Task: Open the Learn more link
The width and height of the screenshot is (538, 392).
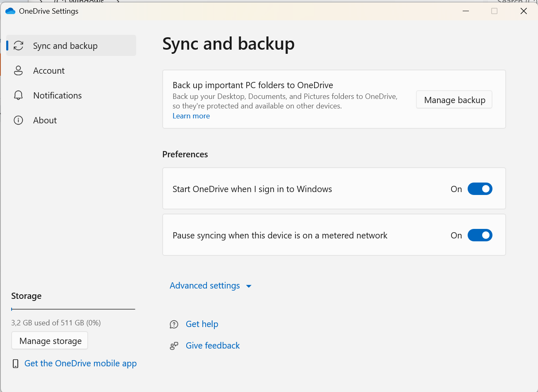Action: pos(191,116)
